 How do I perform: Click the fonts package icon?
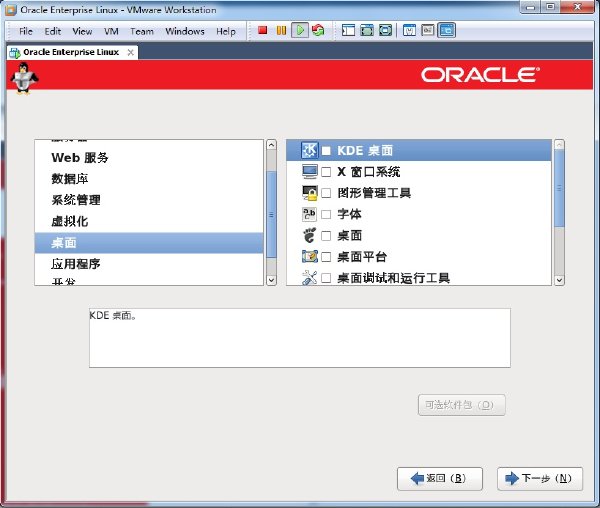point(309,214)
